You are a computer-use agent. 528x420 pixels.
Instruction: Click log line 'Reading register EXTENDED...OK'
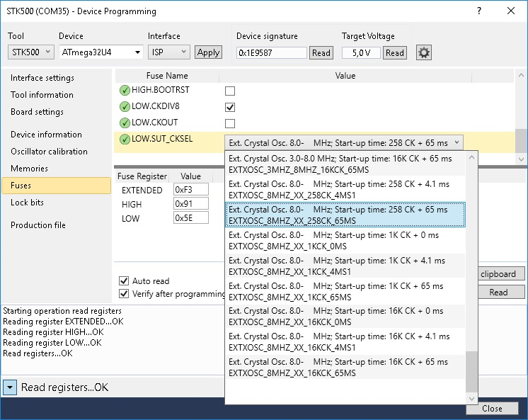[x=63, y=322]
